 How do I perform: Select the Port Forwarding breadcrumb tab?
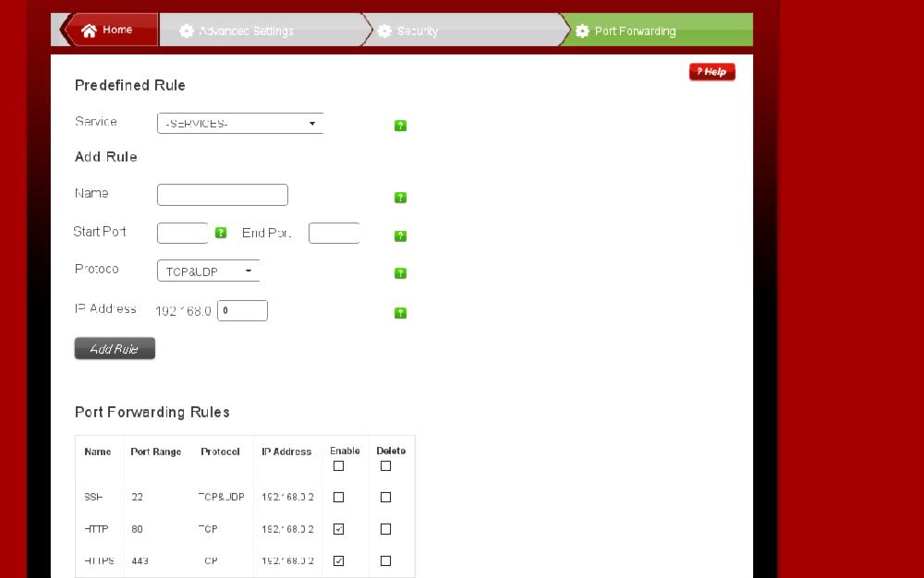tap(657, 30)
